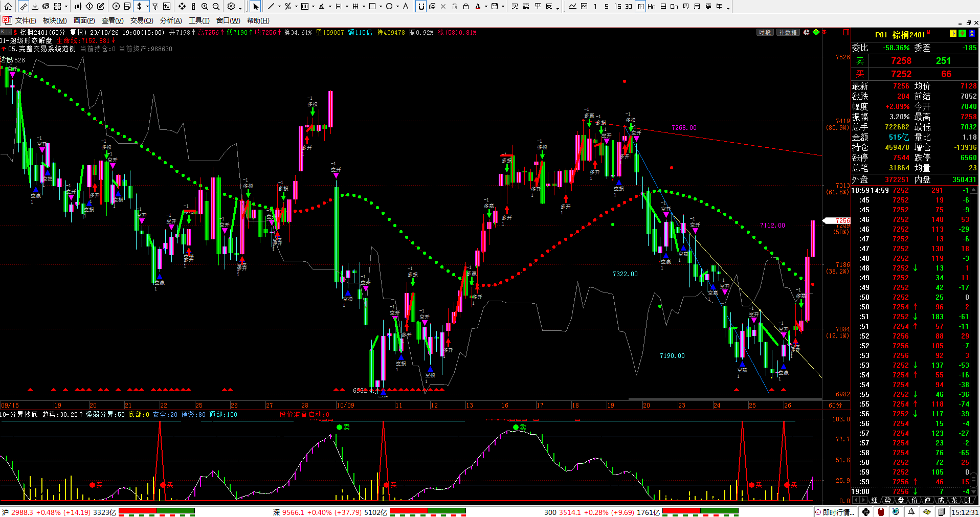
Task: Select the line drawing tool
Action: pyautogui.click(x=271, y=6)
